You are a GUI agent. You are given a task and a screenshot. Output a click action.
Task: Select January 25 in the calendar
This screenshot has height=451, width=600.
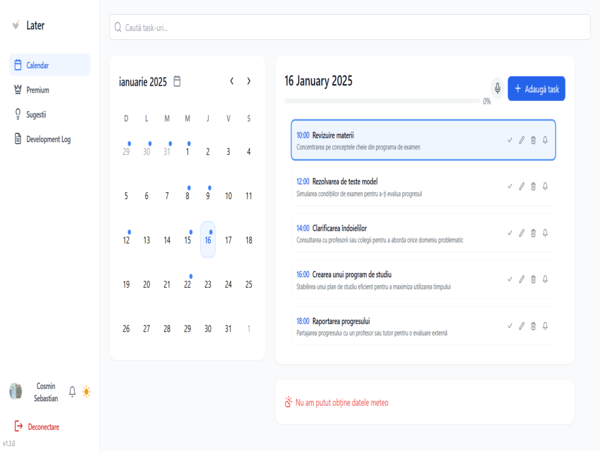[x=249, y=284]
